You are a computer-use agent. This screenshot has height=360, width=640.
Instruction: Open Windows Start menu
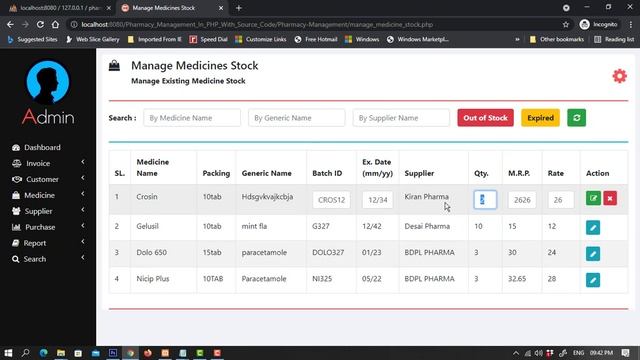[x=8, y=353]
